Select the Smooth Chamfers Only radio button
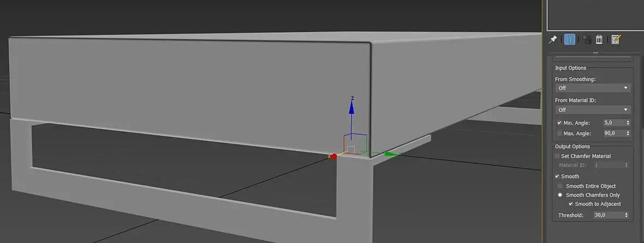 pos(560,195)
